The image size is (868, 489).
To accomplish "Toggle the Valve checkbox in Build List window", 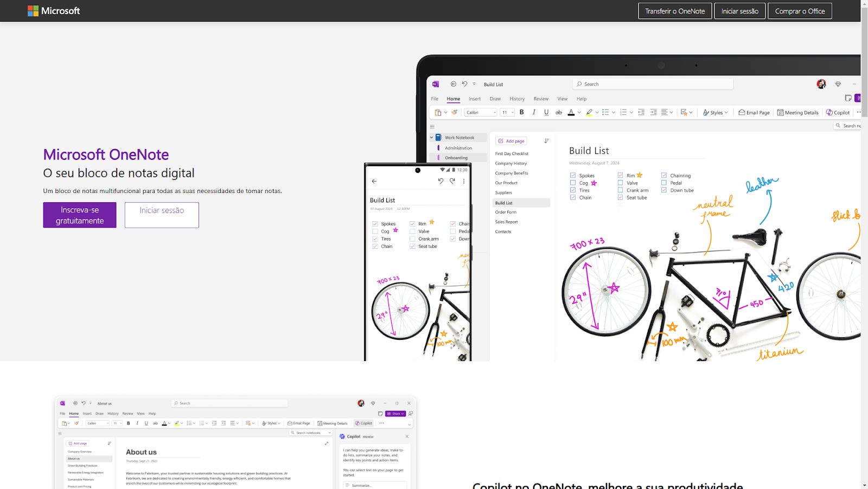I will [620, 183].
